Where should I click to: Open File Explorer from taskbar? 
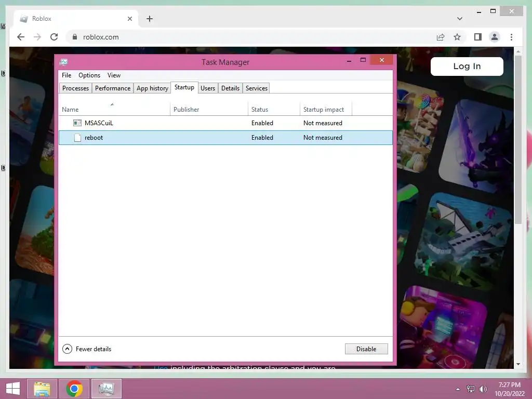(42, 389)
